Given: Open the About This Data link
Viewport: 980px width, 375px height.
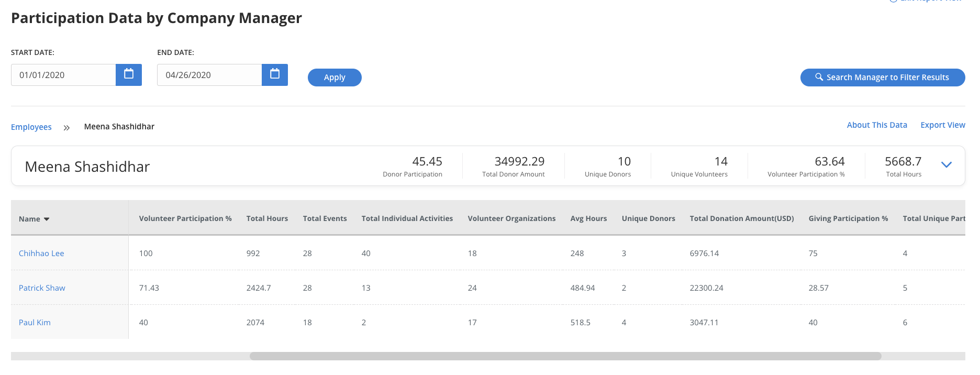Looking at the screenshot, I should (x=876, y=125).
